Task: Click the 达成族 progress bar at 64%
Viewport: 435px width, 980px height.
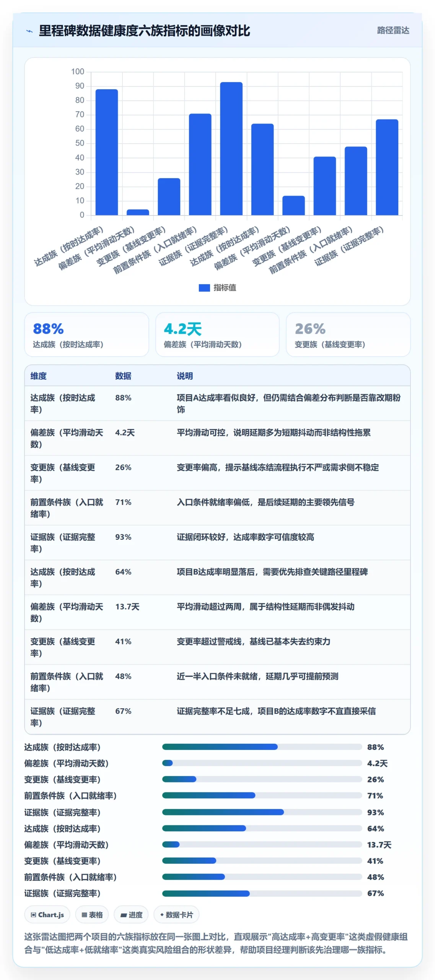Action: 262,828
